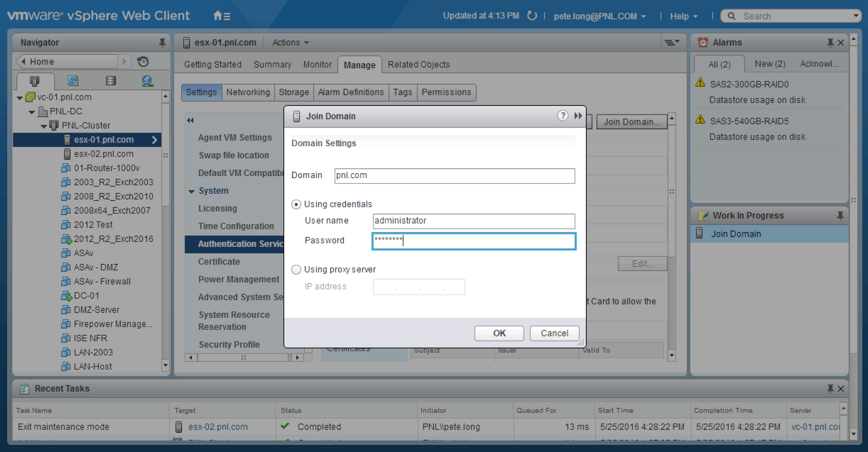Switch to the Getting Started tab

tap(213, 65)
